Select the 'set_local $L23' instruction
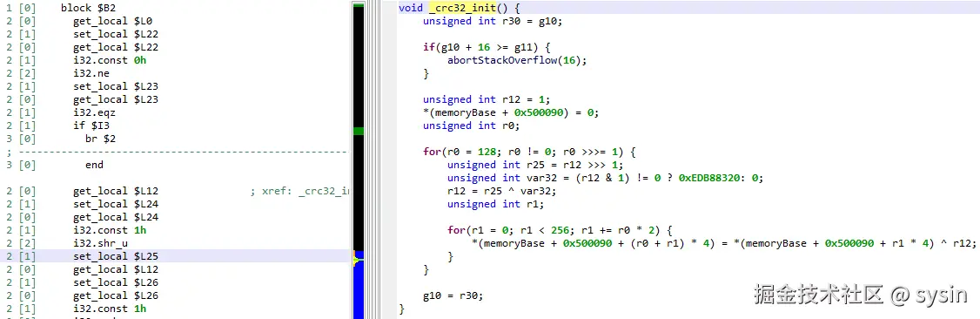The height and width of the screenshot is (319, 980). (116, 86)
